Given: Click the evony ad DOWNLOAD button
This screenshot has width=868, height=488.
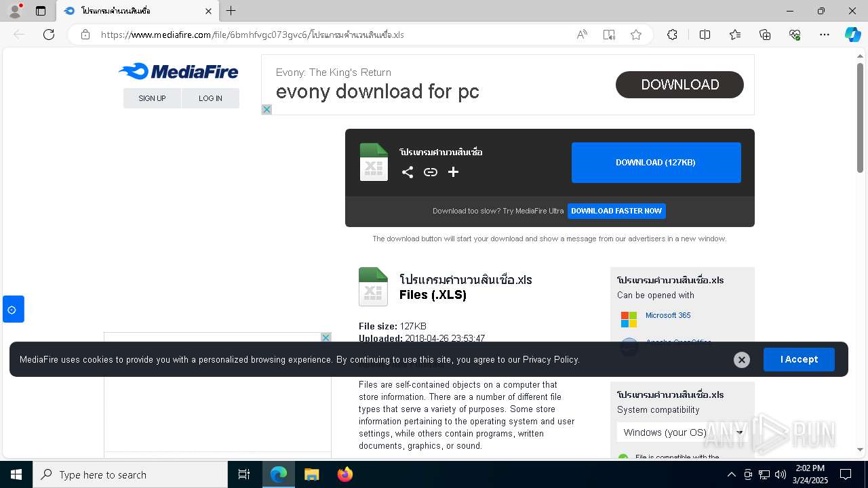Looking at the screenshot, I should 679,85.
